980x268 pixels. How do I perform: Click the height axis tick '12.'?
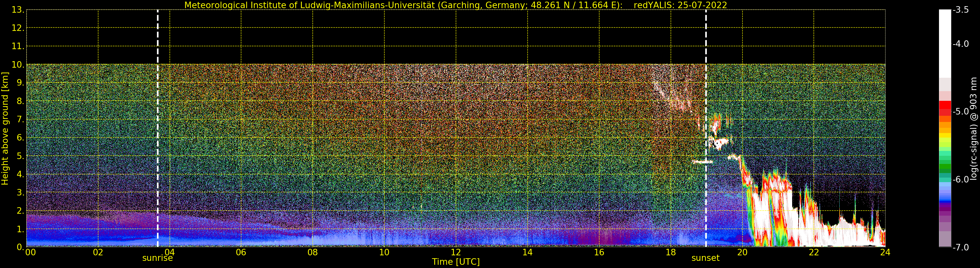18,28
